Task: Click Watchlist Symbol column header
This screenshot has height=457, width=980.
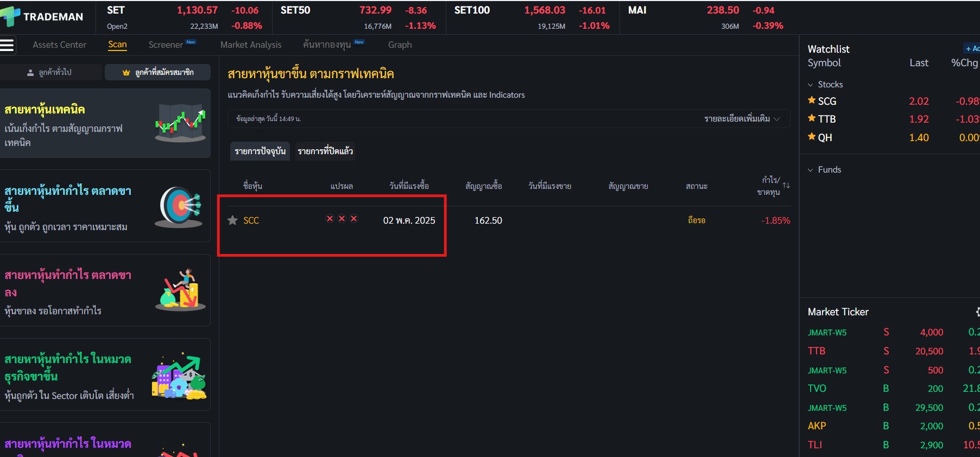Action: click(x=824, y=63)
